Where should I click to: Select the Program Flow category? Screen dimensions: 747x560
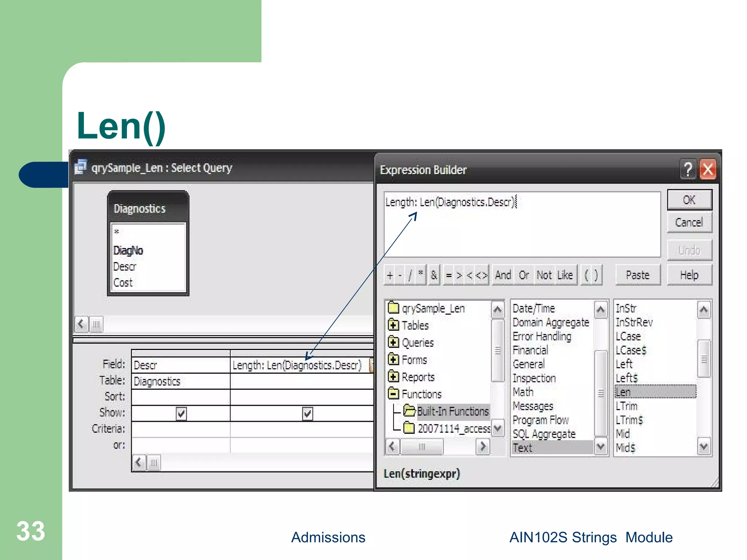[541, 420]
